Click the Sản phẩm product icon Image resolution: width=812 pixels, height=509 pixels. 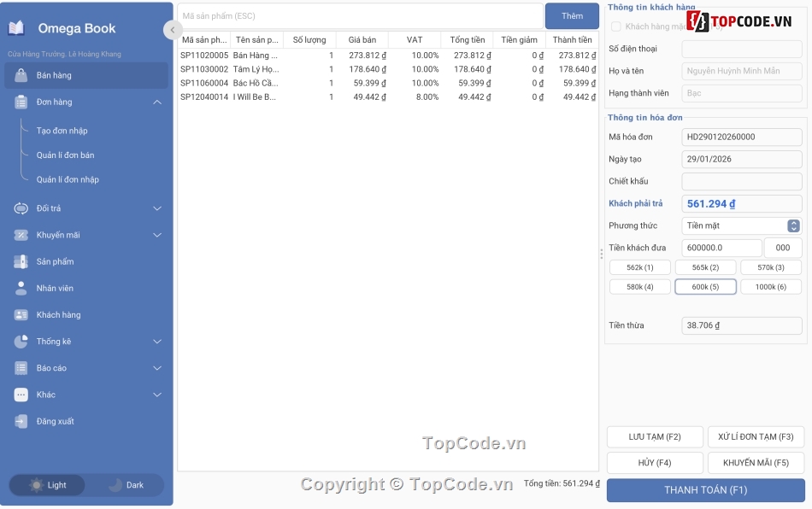click(x=21, y=261)
